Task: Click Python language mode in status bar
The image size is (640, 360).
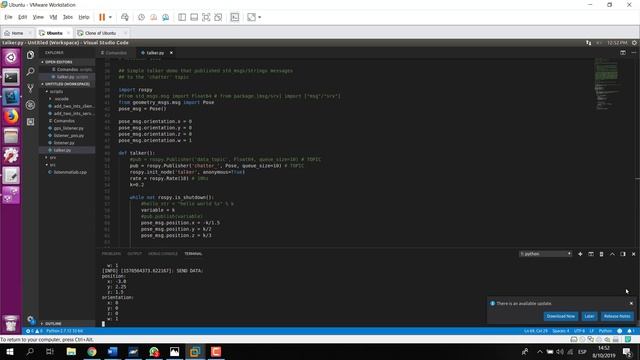Action: pyautogui.click(x=605, y=331)
